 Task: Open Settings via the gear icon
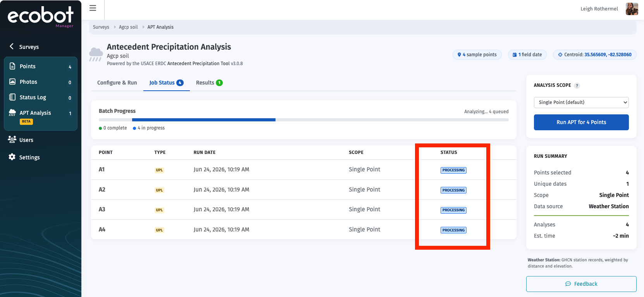point(12,157)
